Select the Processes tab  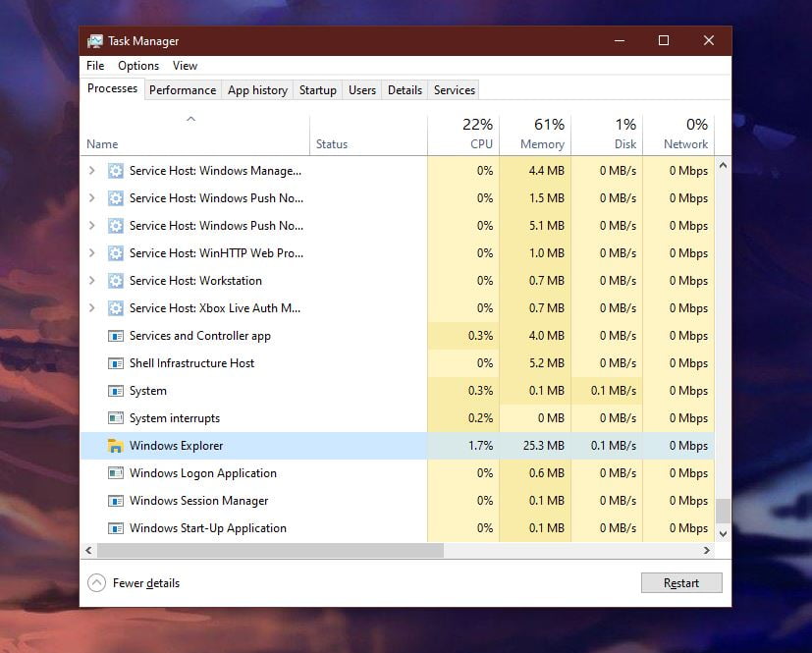112,88
